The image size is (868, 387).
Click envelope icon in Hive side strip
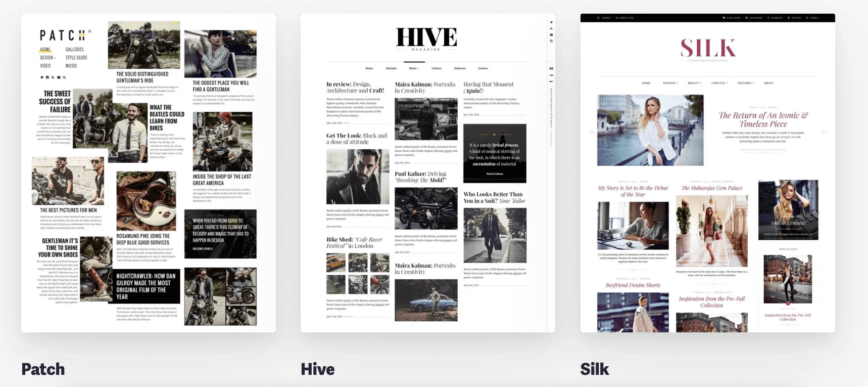click(x=551, y=34)
